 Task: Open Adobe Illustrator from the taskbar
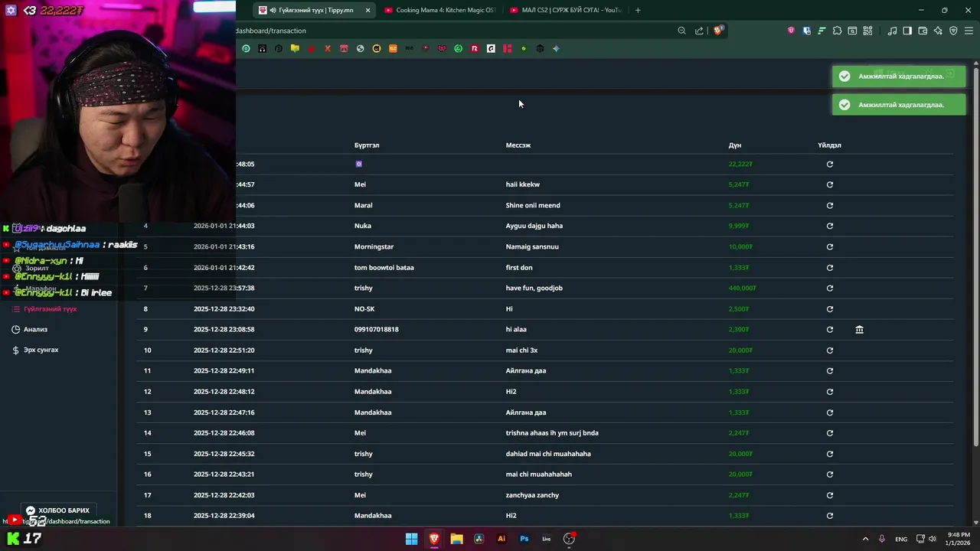click(x=501, y=539)
